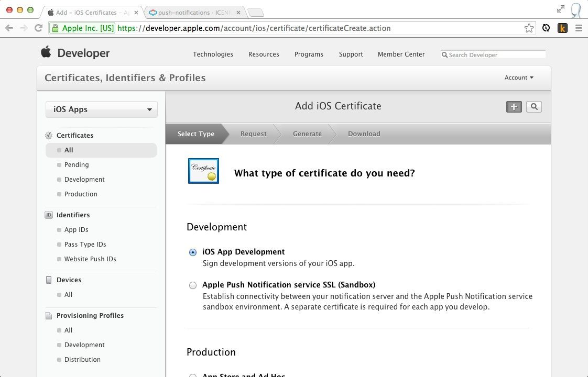Screen dimensions: 588x377
Task: Click the certificate thumbnail image
Action: (x=203, y=171)
